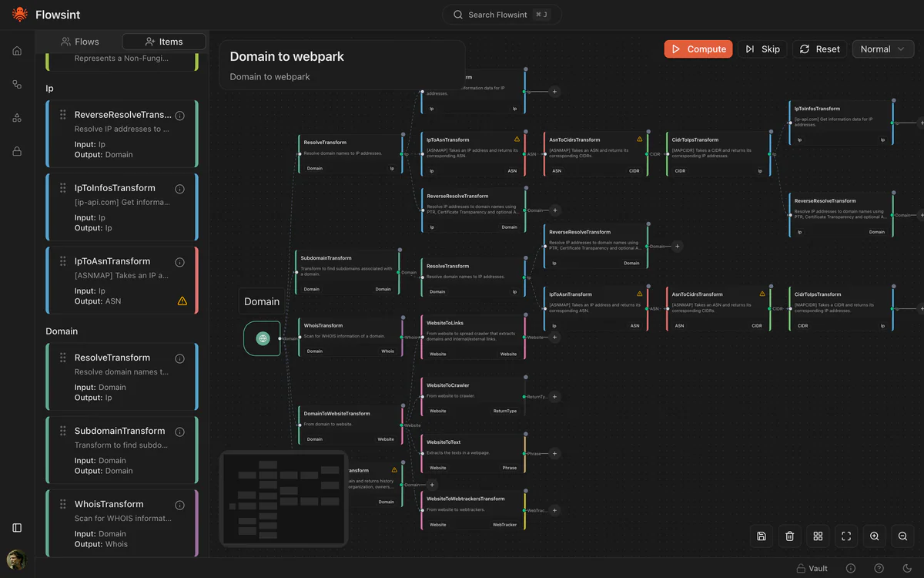Viewport: 924px width, 578px height.
Task: Select the Items tab
Action: pyautogui.click(x=163, y=42)
